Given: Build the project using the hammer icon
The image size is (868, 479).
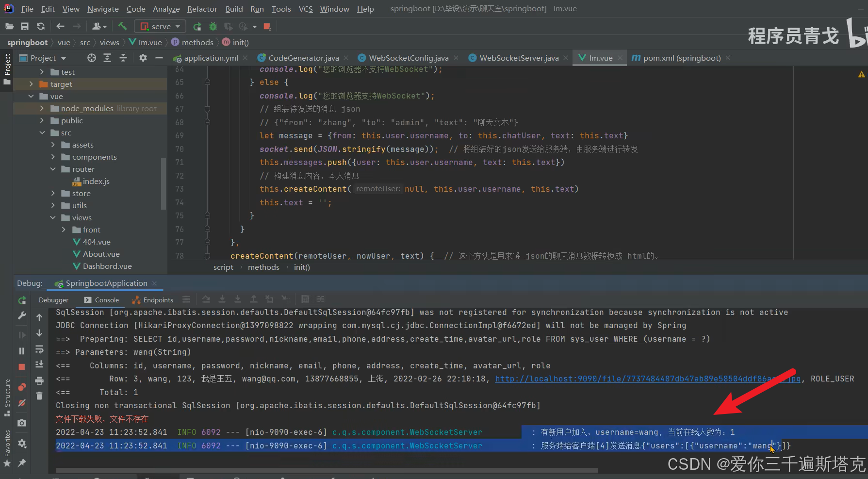Looking at the screenshot, I should point(123,27).
